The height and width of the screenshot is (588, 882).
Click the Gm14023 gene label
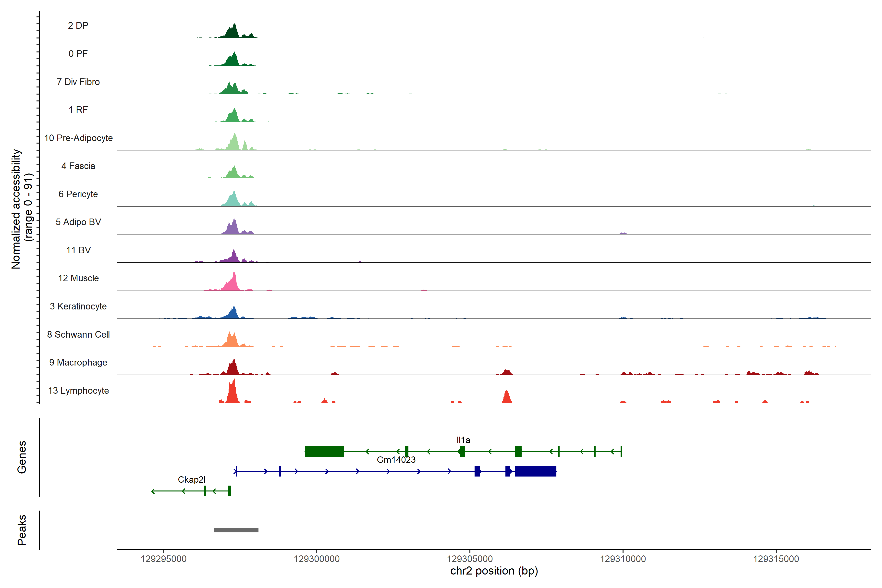tap(396, 460)
